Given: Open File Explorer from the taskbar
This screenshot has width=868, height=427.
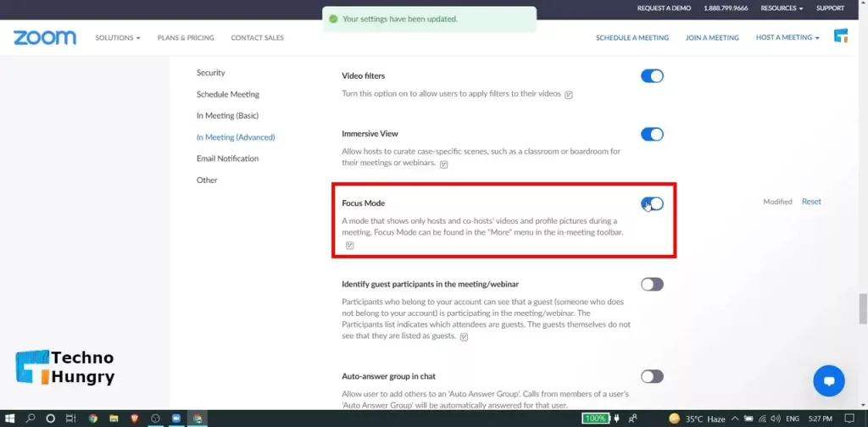Looking at the screenshot, I should tap(114, 419).
